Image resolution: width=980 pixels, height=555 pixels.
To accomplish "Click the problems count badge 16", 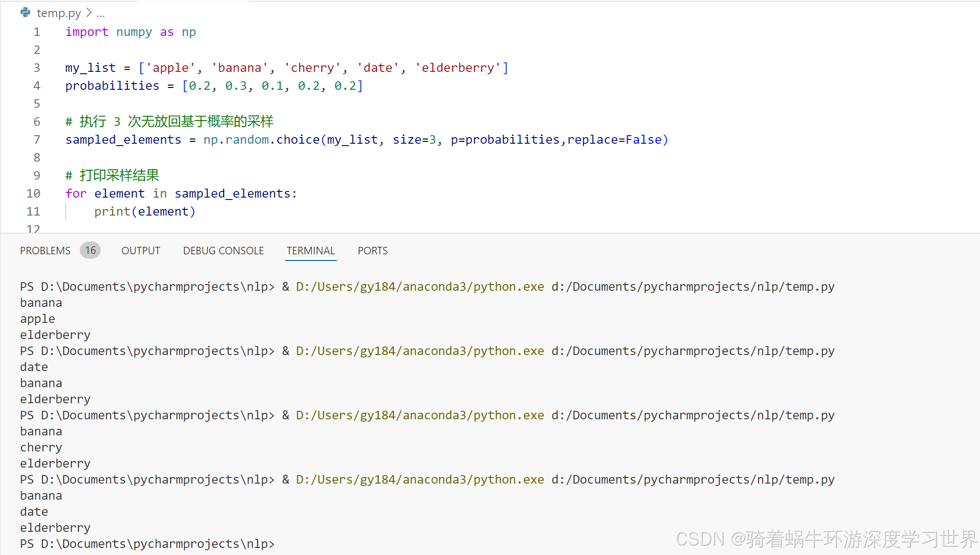I will (x=90, y=250).
